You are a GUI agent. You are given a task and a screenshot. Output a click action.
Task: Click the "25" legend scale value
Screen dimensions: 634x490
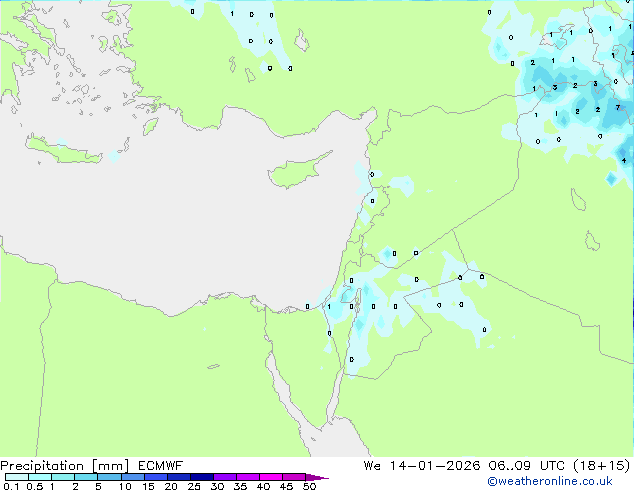click(x=194, y=486)
